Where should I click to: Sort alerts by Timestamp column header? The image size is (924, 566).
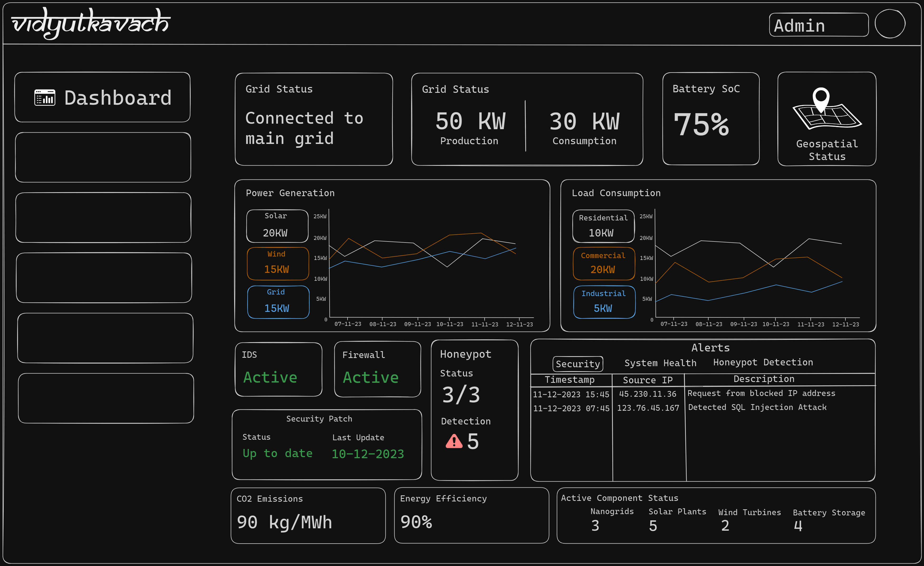click(569, 380)
